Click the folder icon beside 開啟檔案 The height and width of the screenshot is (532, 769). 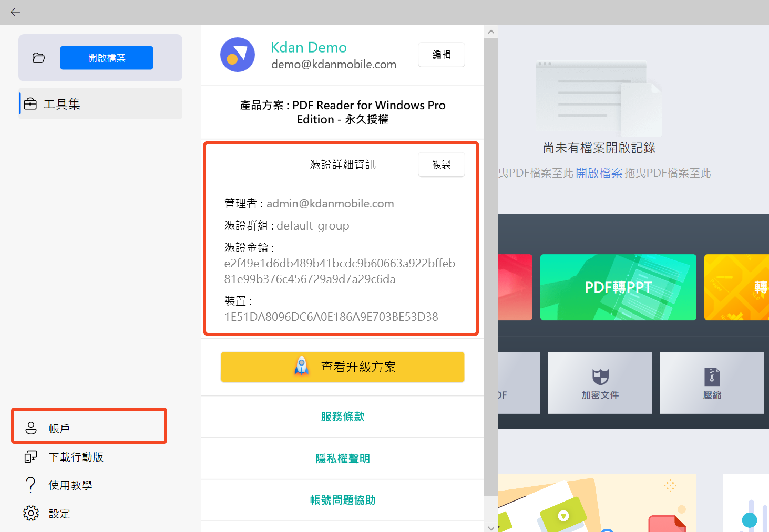pyautogui.click(x=39, y=58)
